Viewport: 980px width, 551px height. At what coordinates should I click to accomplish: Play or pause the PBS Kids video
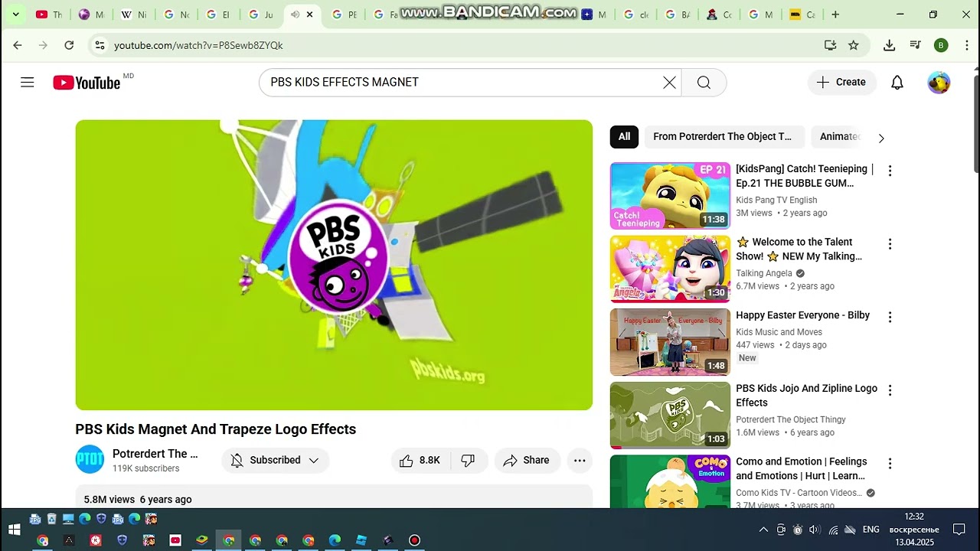(334, 265)
